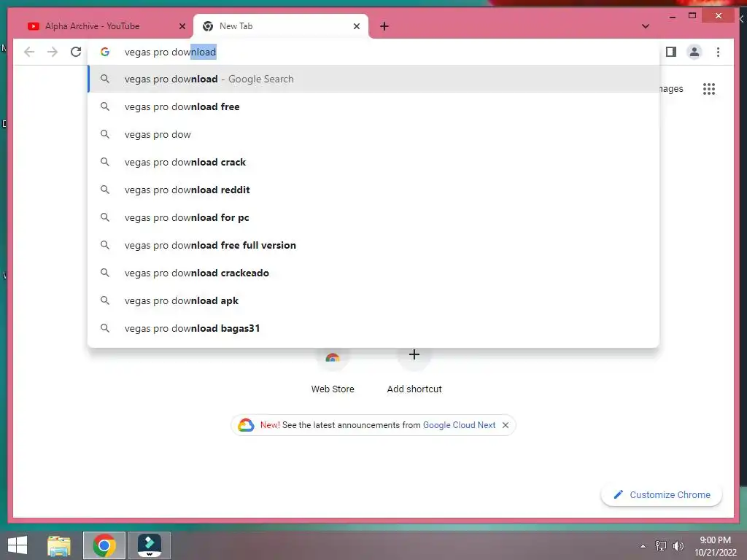Go forward with the forward arrow
Screen dimensions: 747x560
coord(53,52)
